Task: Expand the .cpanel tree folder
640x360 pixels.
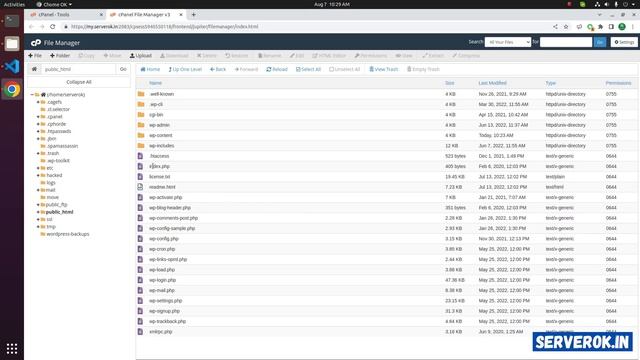Action: click(38, 117)
